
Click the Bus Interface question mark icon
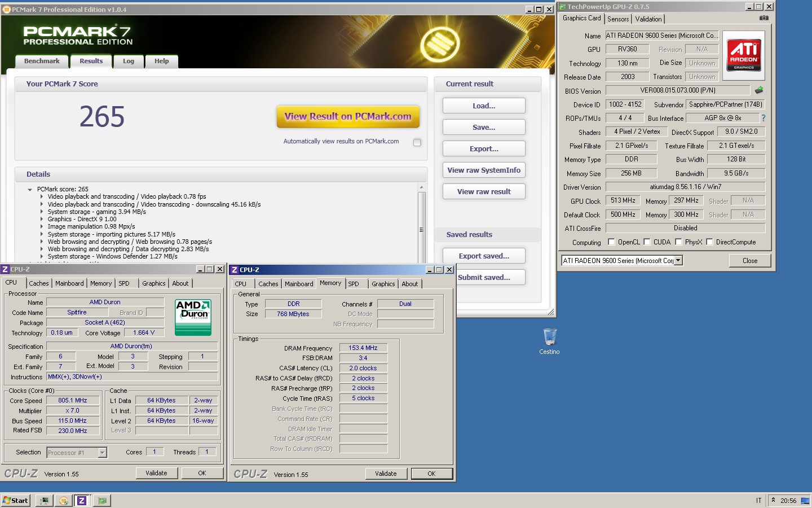764,118
